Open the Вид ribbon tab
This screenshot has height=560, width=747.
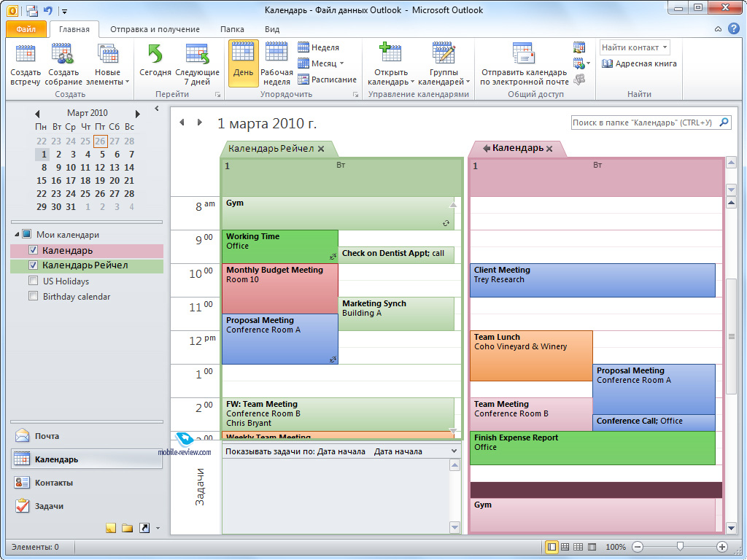[272, 29]
